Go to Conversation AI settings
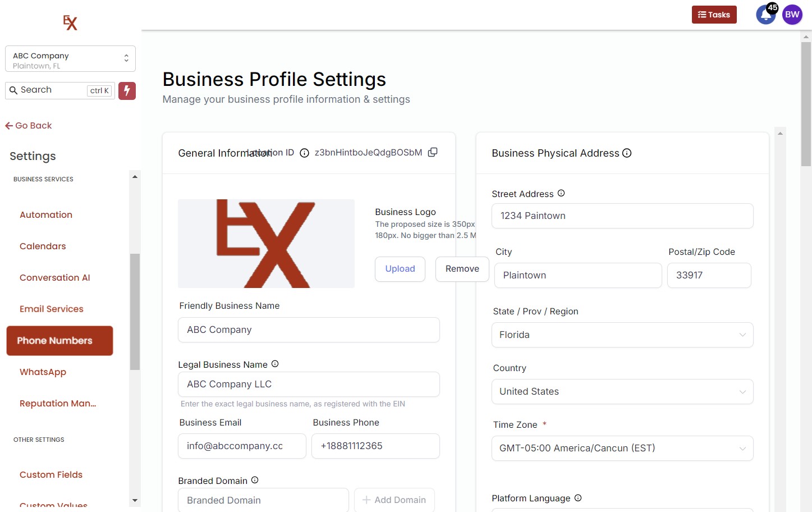 55,277
